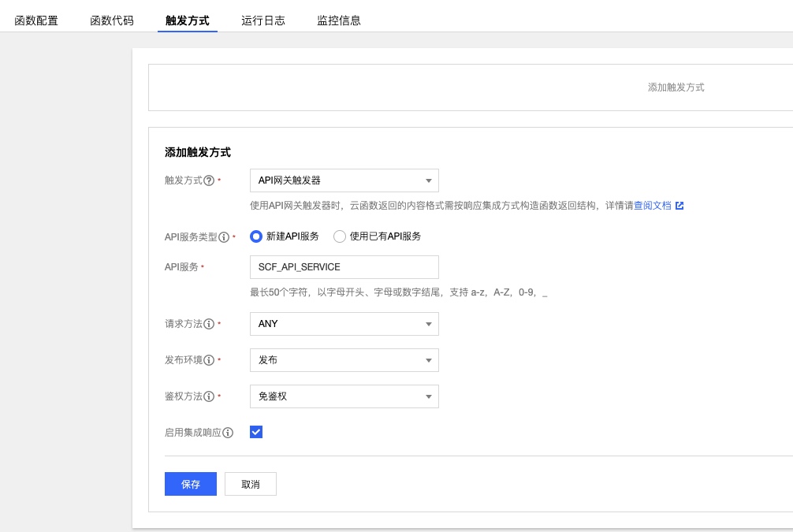Uncheck the 启用集成响应 checkbox
The width and height of the screenshot is (793, 532).
point(256,432)
